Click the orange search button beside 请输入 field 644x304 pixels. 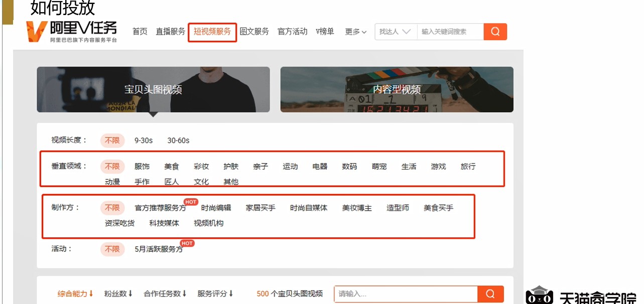pyautogui.click(x=490, y=294)
